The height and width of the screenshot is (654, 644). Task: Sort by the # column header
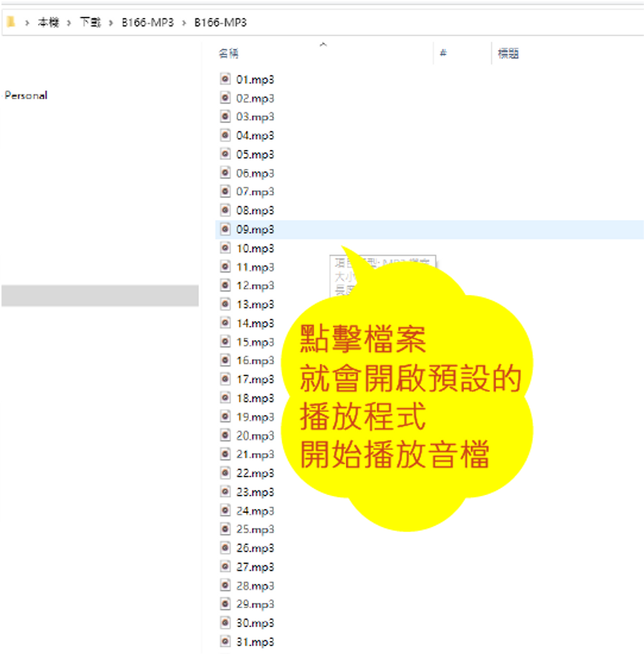(x=443, y=54)
